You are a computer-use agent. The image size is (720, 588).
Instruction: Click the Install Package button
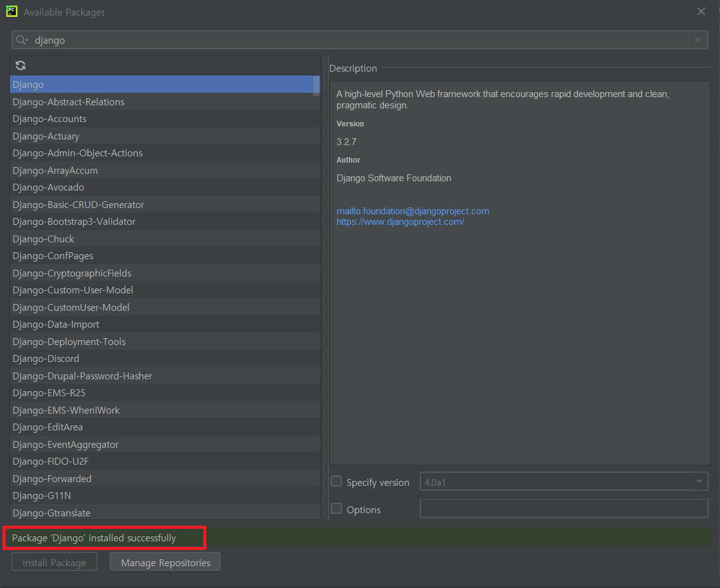point(54,562)
